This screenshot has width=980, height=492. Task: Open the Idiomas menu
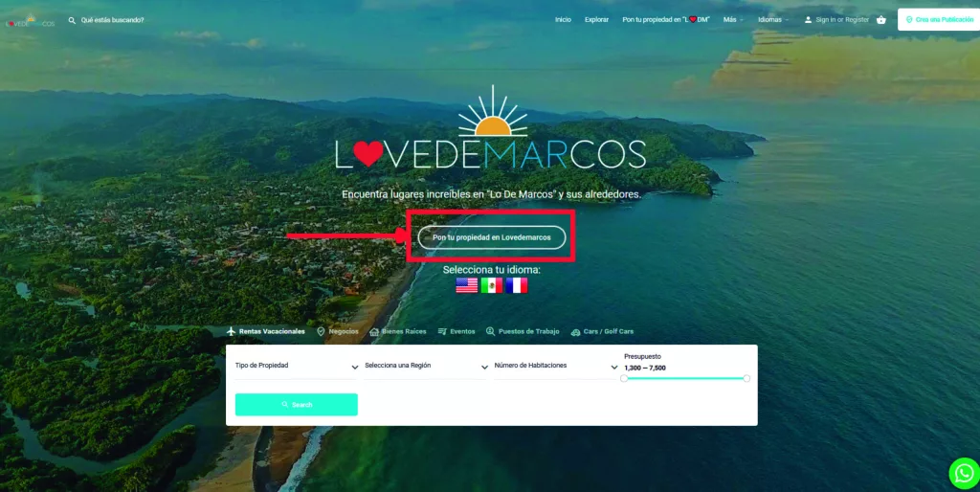pos(773,20)
